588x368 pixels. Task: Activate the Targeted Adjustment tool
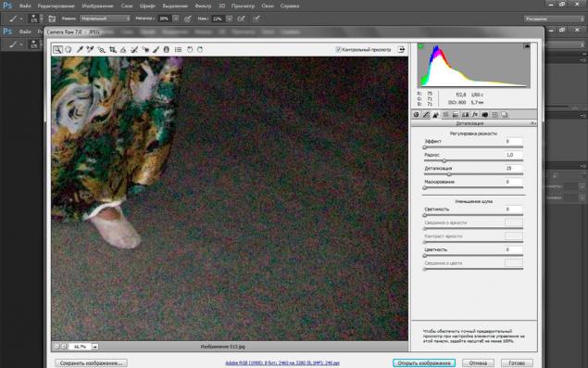101,49
